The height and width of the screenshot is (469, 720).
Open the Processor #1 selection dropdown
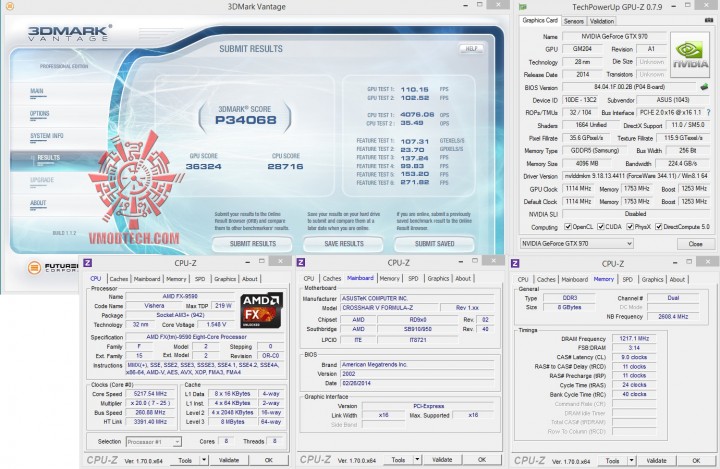(x=153, y=442)
